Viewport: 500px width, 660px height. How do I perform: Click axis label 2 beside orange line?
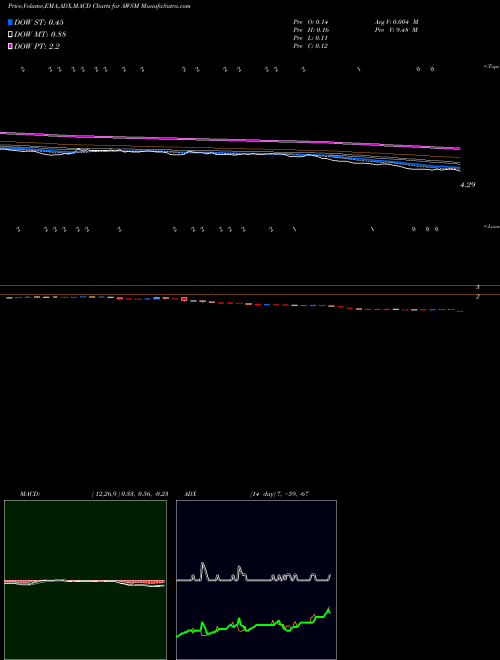(478, 297)
